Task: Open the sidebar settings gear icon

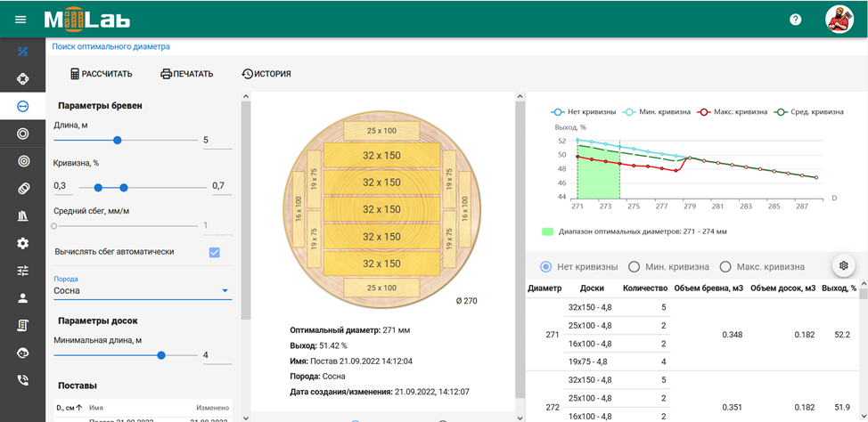Action: [x=22, y=243]
